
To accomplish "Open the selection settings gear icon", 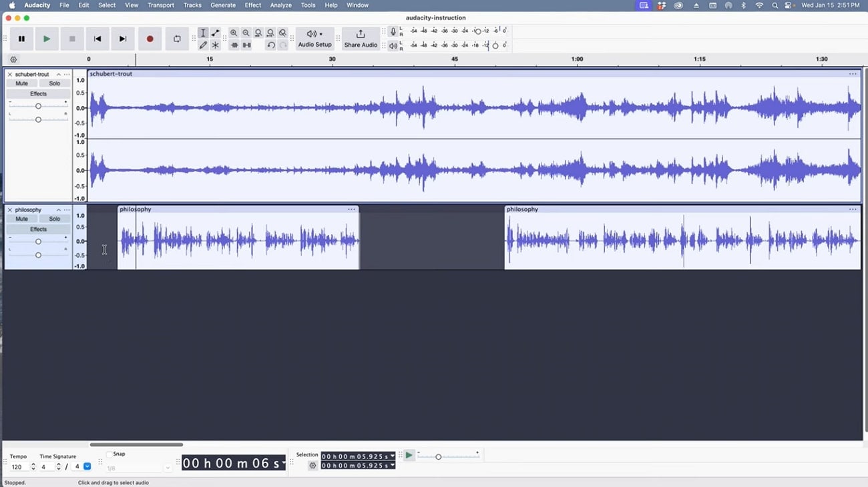I will pyautogui.click(x=312, y=466).
